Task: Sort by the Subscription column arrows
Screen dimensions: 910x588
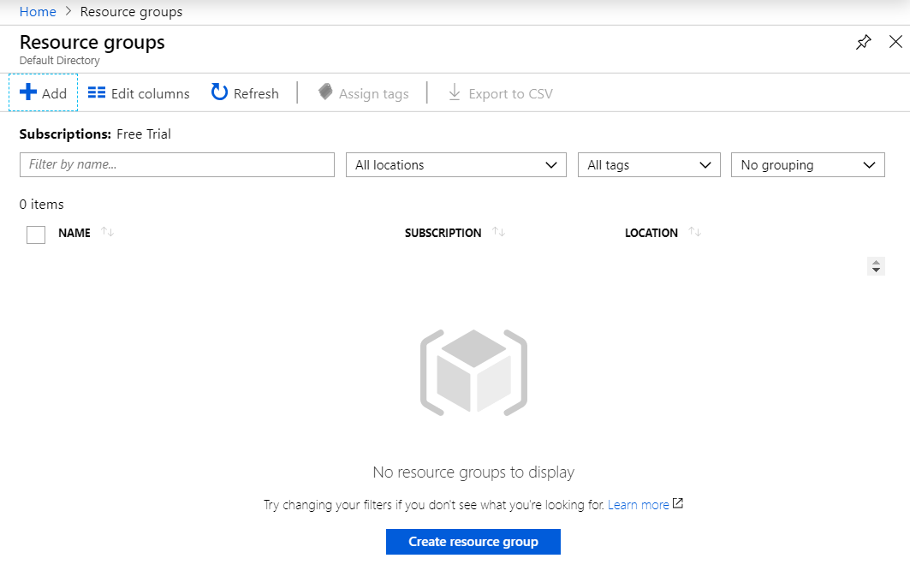Action: [498, 233]
